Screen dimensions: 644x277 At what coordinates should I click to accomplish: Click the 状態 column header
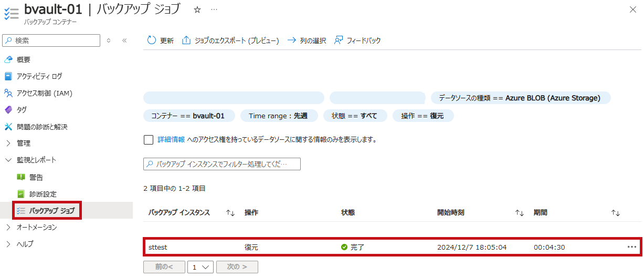tap(348, 212)
